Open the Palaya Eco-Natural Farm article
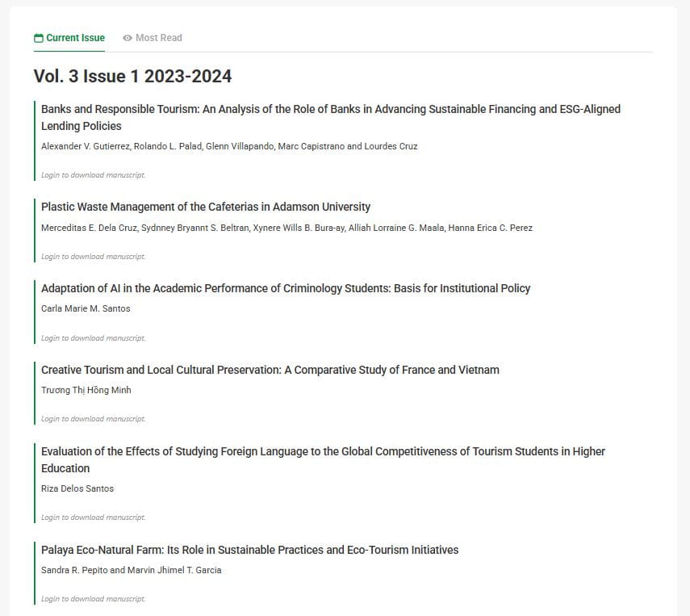Viewport: 690px width, 616px height. [249, 550]
